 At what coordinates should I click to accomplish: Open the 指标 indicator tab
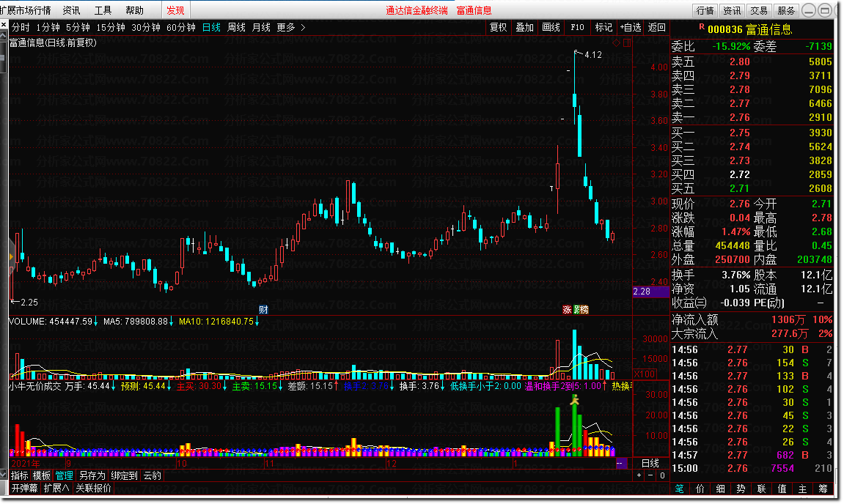tap(19, 475)
